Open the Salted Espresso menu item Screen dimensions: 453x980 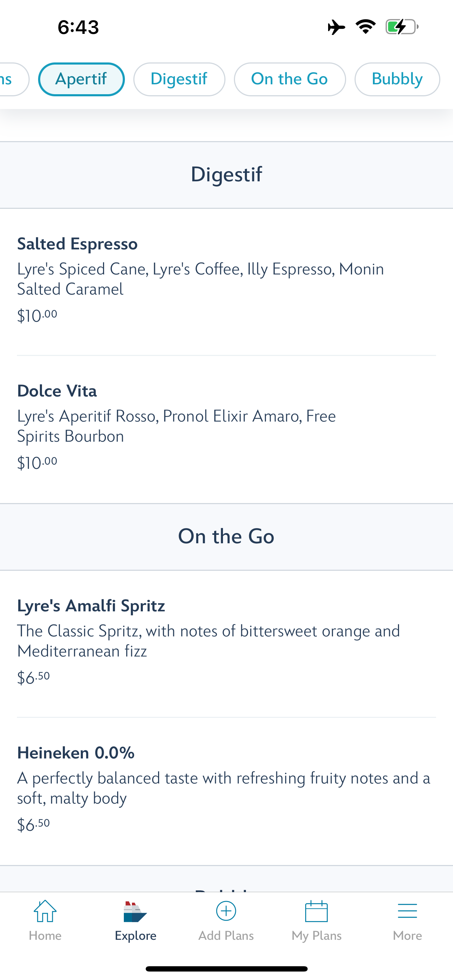pos(78,244)
